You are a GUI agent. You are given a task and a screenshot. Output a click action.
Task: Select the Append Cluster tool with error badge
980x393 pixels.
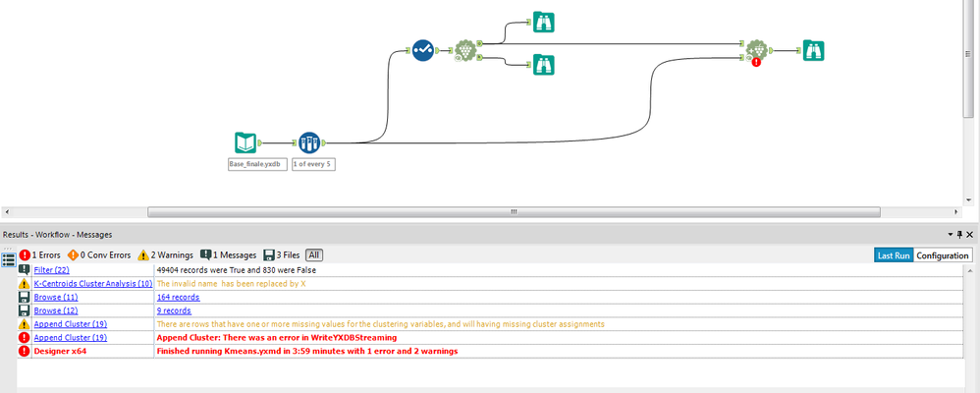click(x=757, y=50)
